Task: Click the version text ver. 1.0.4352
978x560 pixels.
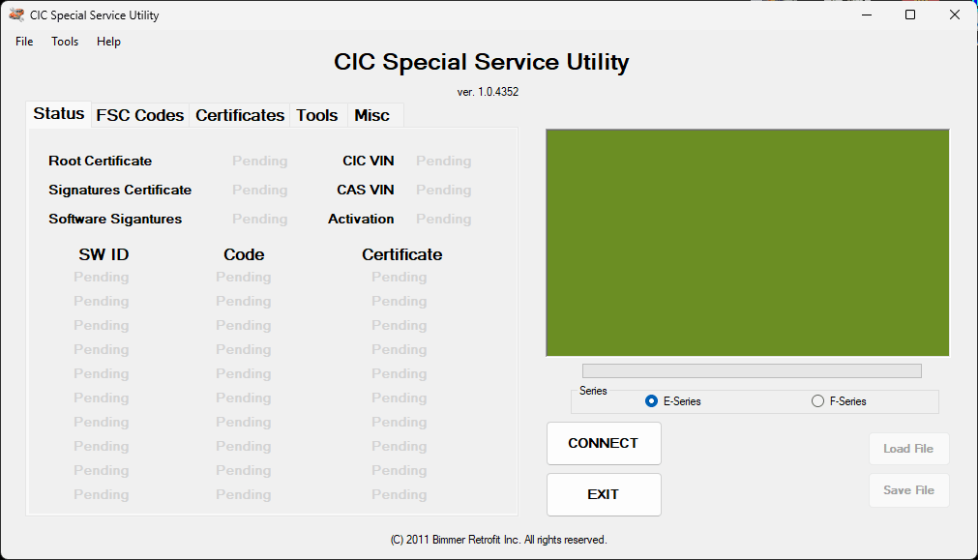Action: pos(488,92)
